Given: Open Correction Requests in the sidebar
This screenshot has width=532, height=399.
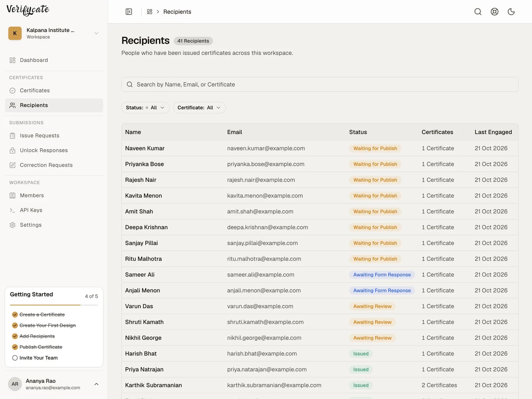Looking at the screenshot, I should click(54, 165).
